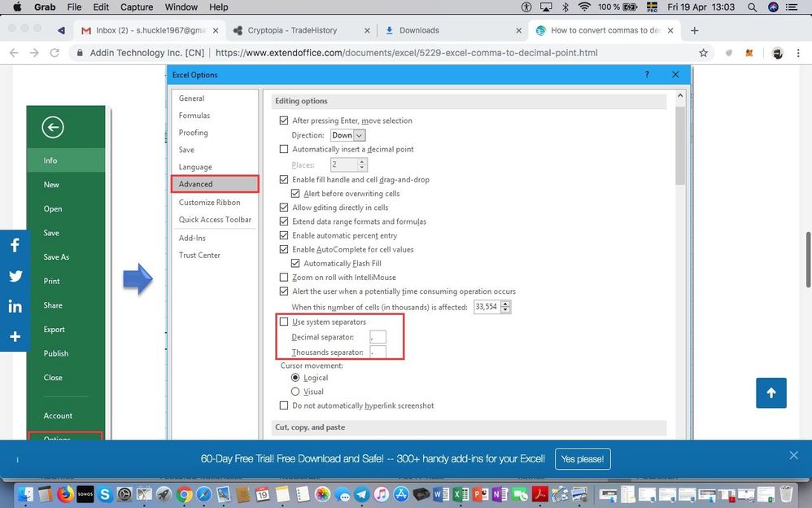Open Siri from the menu bar
This screenshot has height=508, width=812.
[773, 7]
